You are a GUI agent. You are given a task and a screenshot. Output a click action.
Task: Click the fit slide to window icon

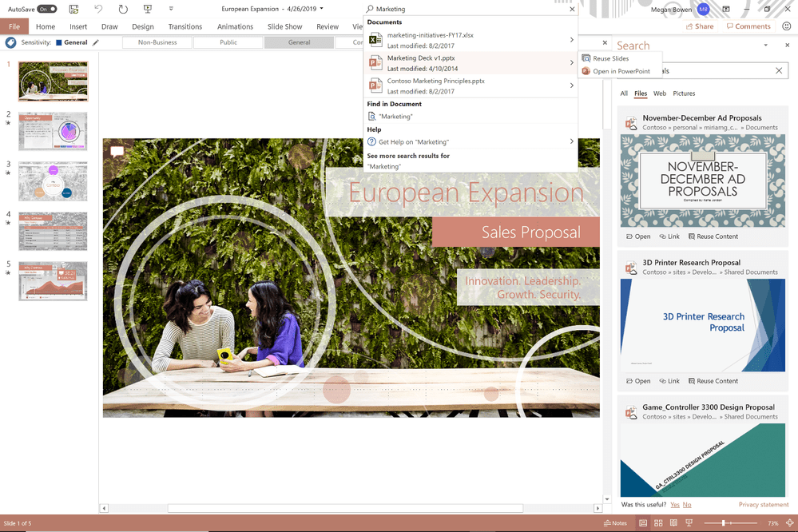click(x=788, y=523)
